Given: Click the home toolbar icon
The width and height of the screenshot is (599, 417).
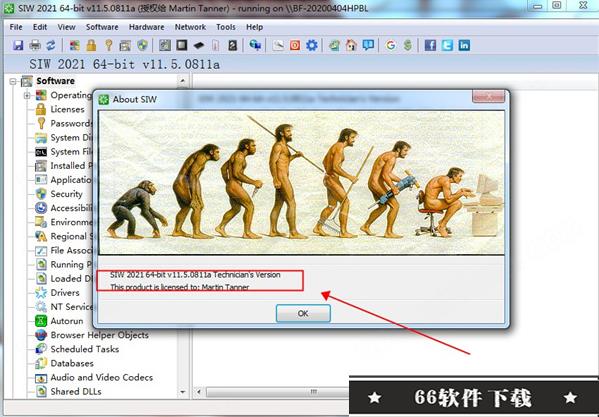Looking at the screenshot, I should tap(351, 45).
